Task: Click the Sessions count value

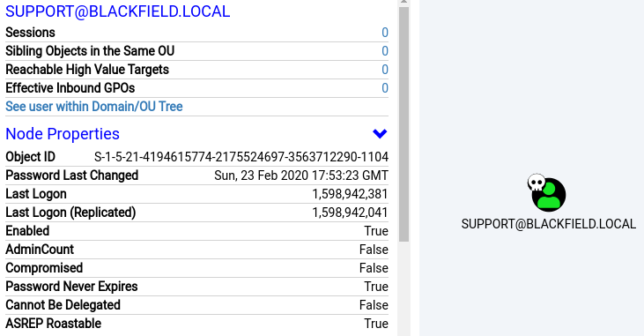Action: point(385,33)
